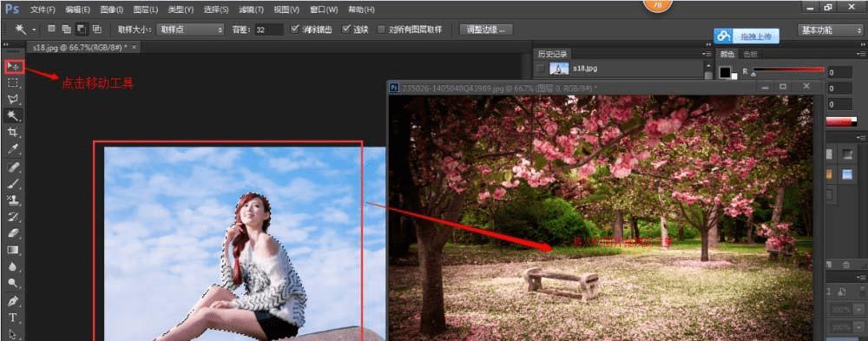
Task: Select the Rectangular Marquee tool
Action: 13,83
